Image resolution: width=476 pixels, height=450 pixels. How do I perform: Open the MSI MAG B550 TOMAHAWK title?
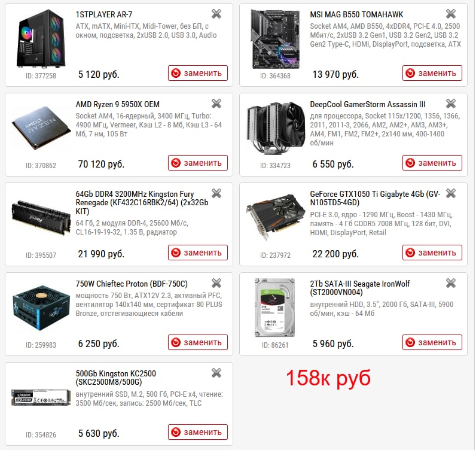[x=356, y=14]
